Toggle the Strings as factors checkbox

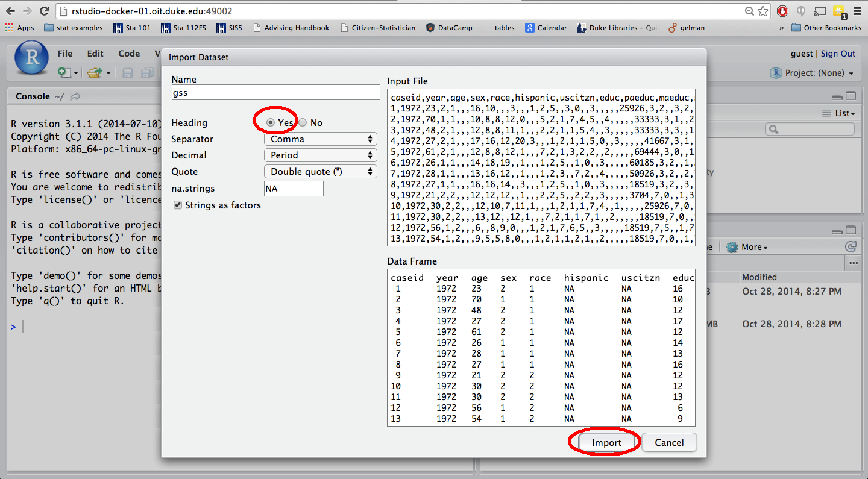(x=178, y=205)
